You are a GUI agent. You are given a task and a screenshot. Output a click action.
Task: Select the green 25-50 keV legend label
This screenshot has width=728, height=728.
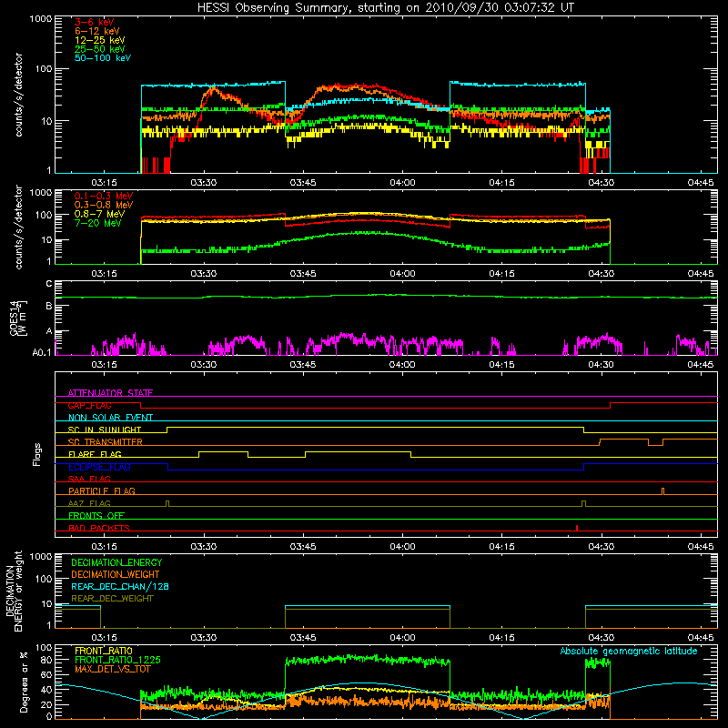click(100, 49)
